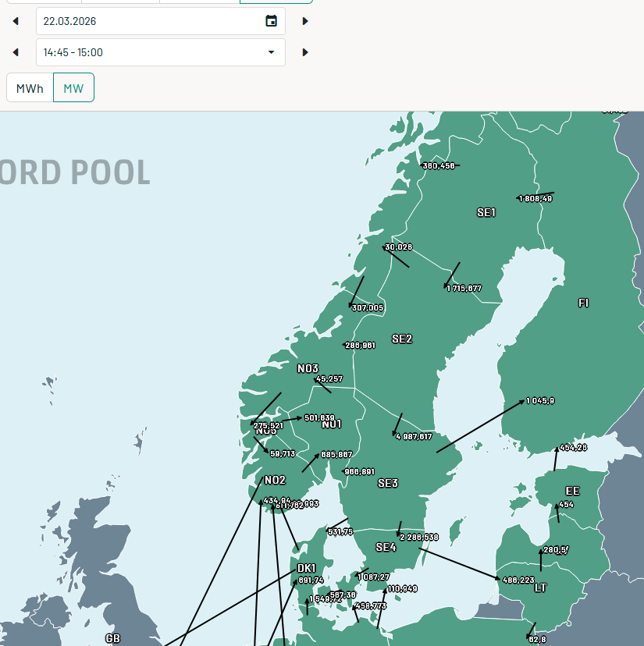The height and width of the screenshot is (646, 644).
Task: Go to previous date with left arrow
Action: tap(16, 21)
